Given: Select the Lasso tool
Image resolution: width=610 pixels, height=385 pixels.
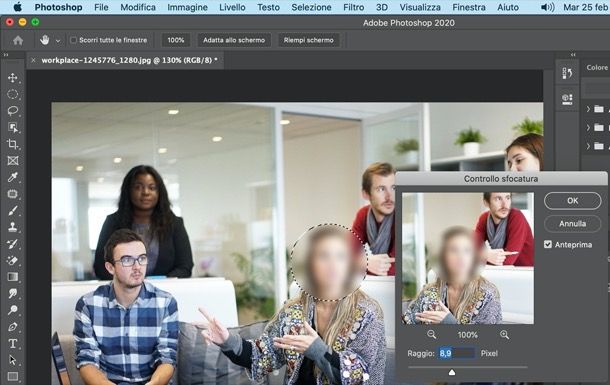Looking at the screenshot, I should [x=12, y=111].
